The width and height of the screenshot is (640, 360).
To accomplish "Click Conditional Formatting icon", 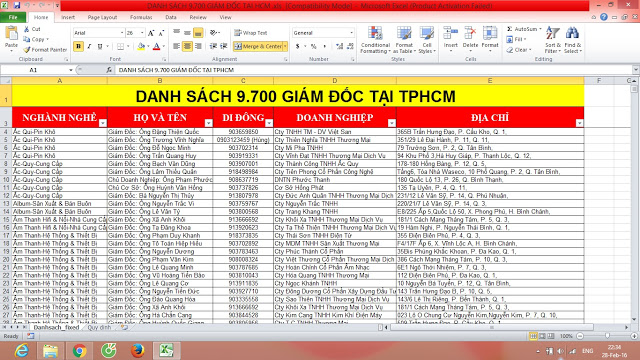I will (x=375, y=33).
